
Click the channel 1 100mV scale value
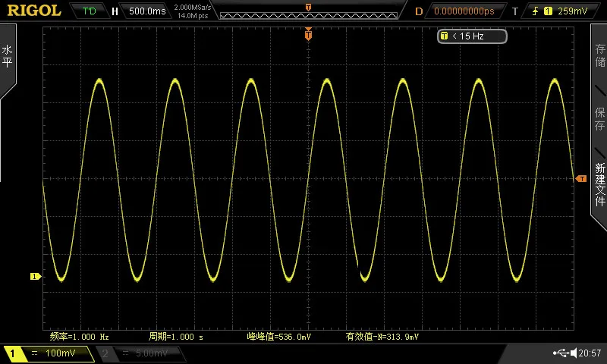pyautogui.click(x=60, y=353)
